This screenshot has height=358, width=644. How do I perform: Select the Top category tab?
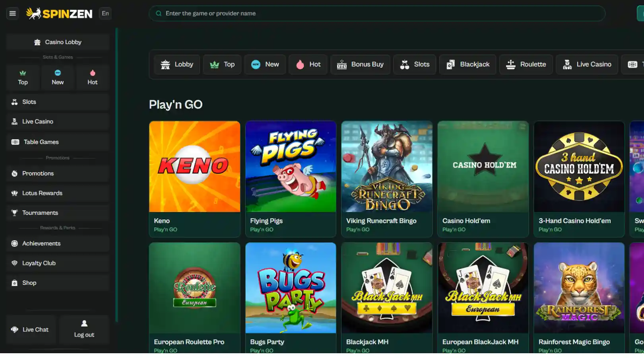click(222, 64)
